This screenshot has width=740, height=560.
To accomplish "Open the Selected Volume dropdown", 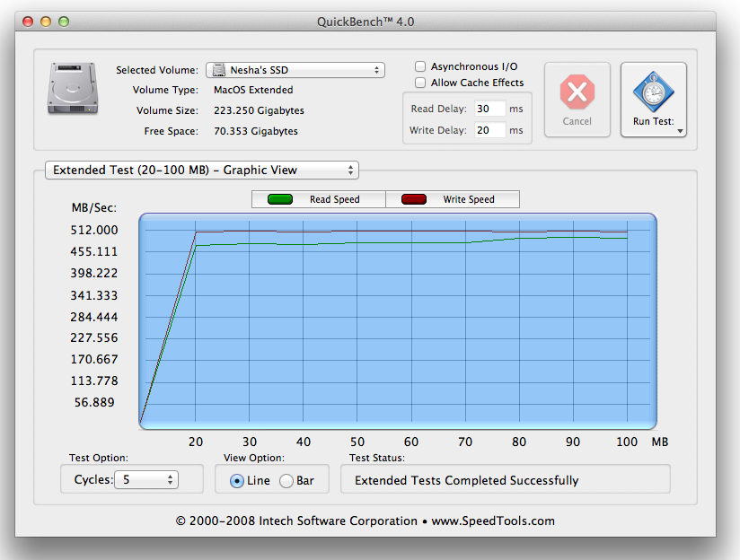I will pyautogui.click(x=295, y=70).
